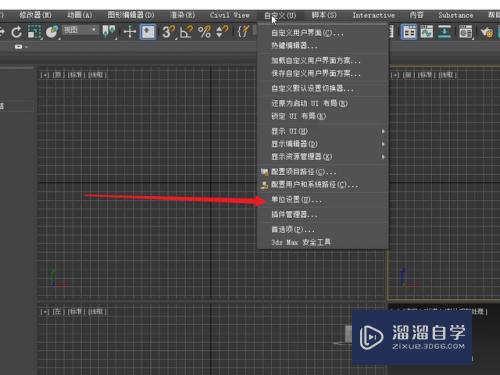Image resolution: width=500 pixels, height=375 pixels.
Task: Open 单位设置(U)... menu entry
Action: (323, 200)
